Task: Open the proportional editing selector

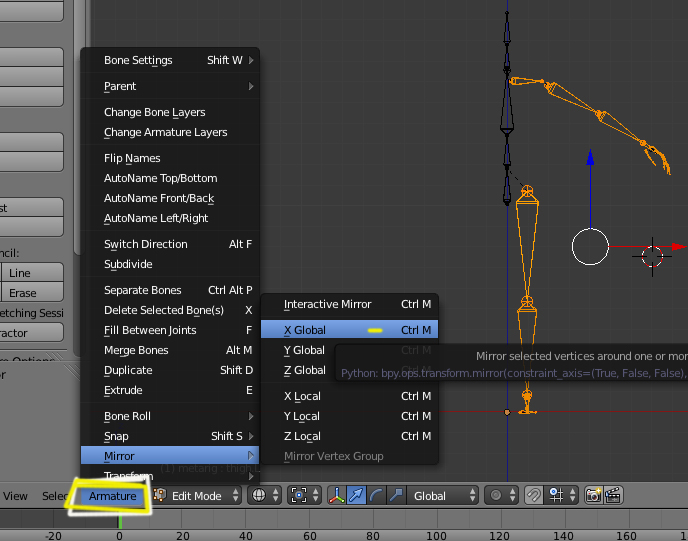Action: 502,496
